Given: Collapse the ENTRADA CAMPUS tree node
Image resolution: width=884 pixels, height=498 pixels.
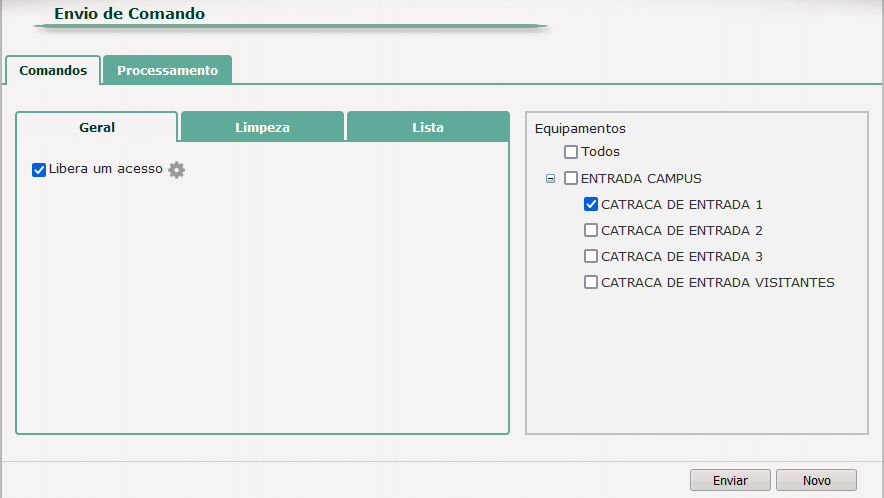Looking at the screenshot, I should click(550, 179).
